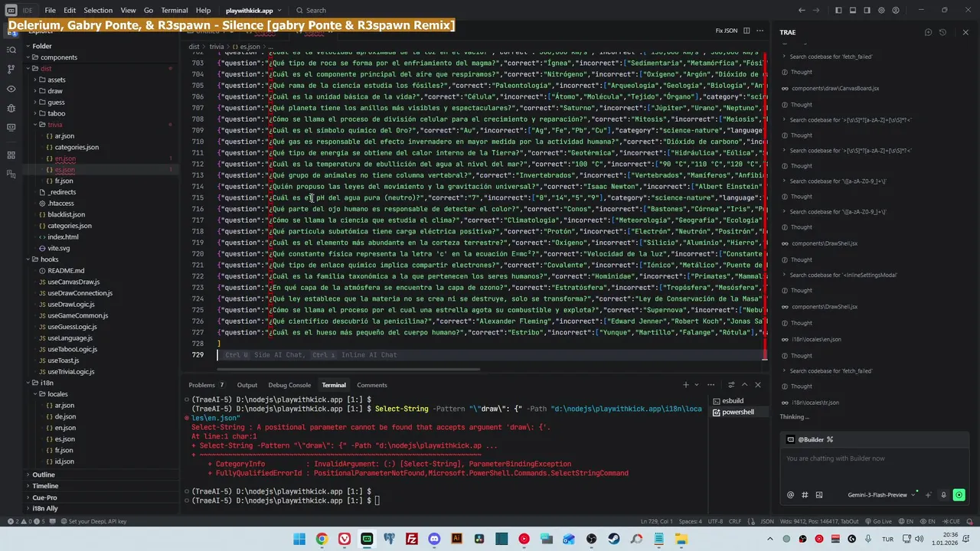
Task: Open the File menu
Action: [50, 10]
